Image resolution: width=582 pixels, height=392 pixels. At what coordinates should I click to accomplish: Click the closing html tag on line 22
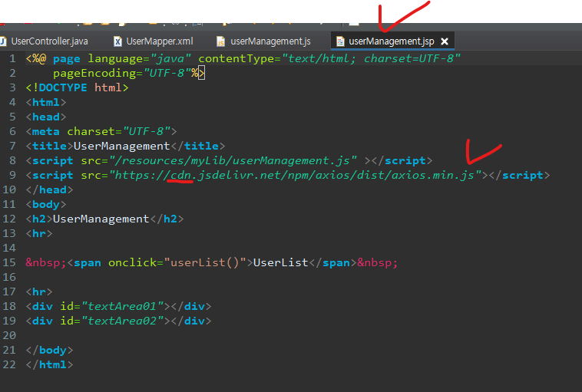point(49,364)
